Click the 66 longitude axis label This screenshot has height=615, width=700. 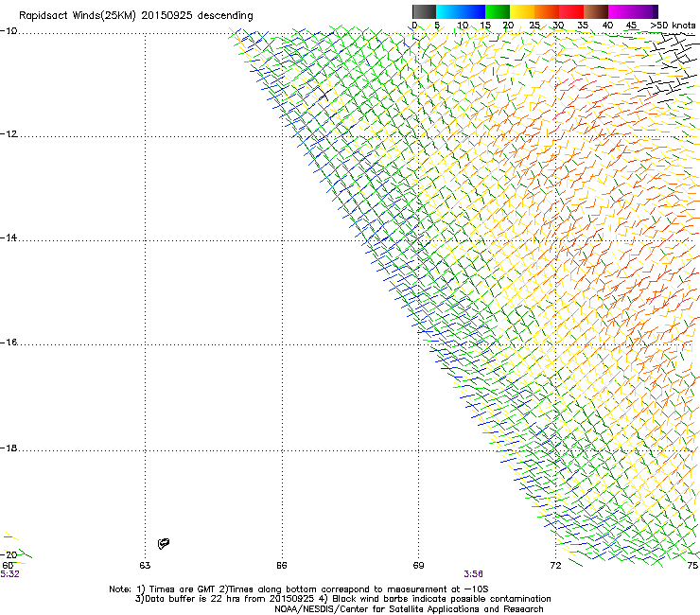coord(282,566)
